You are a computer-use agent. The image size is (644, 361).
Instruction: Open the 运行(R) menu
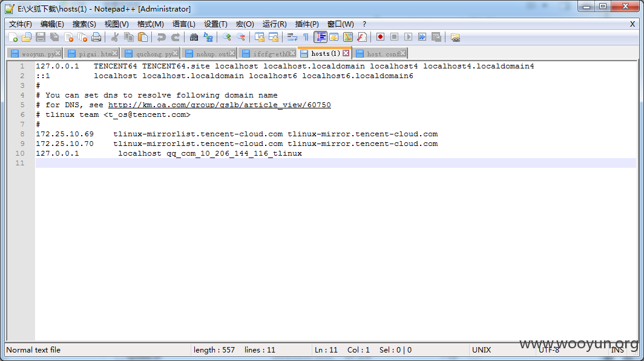click(x=274, y=24)
